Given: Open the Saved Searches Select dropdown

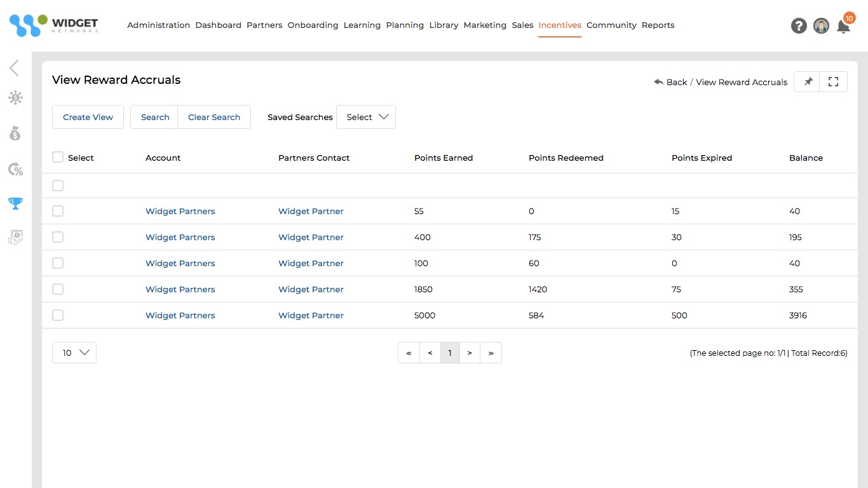Looking at the screenshot, I should [x=366, y=117].
